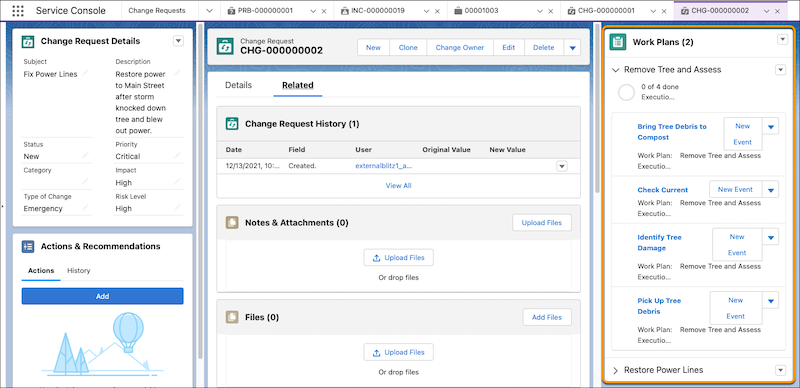Click the Files related list icon
This screenshot has width=800, height=388.
tap(232, 317)
